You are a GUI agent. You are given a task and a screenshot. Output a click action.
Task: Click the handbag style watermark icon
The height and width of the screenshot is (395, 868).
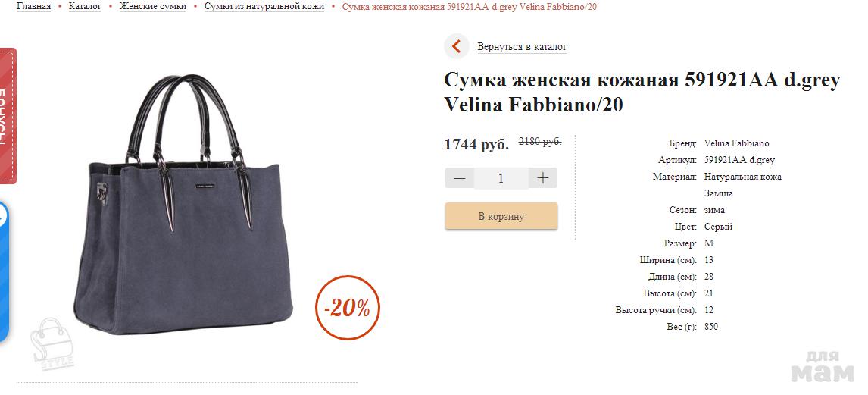click(x=52, y=343)
